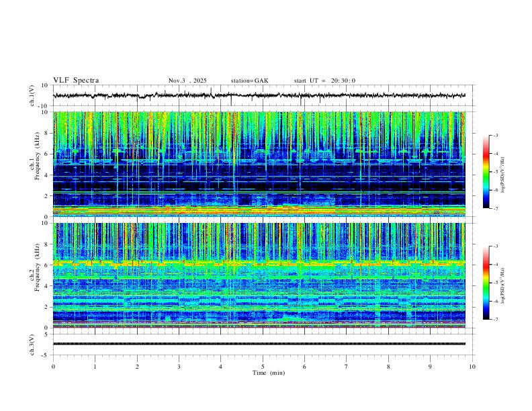Select the 'Time (min)' axis title

click(269, 373)
